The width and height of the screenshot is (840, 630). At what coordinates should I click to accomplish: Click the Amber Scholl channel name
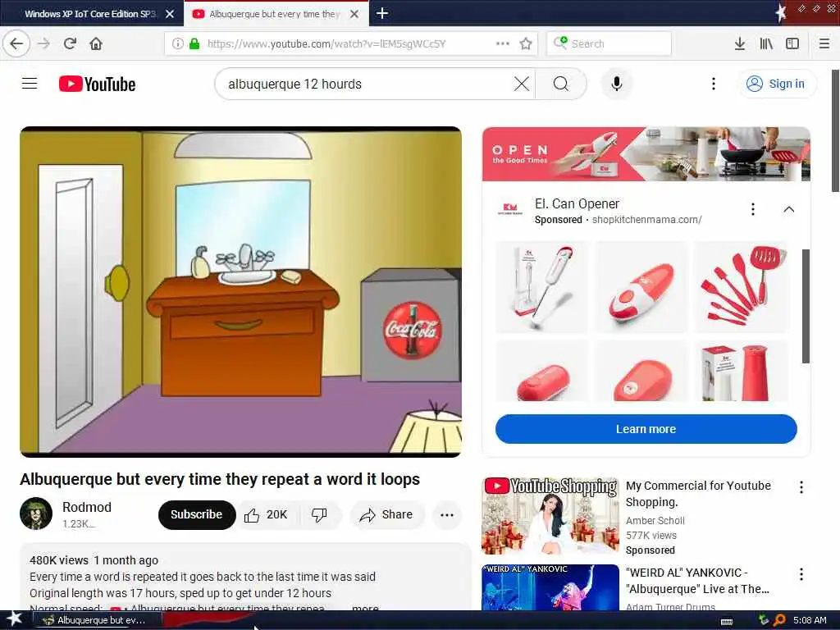(x=655, y=520)
